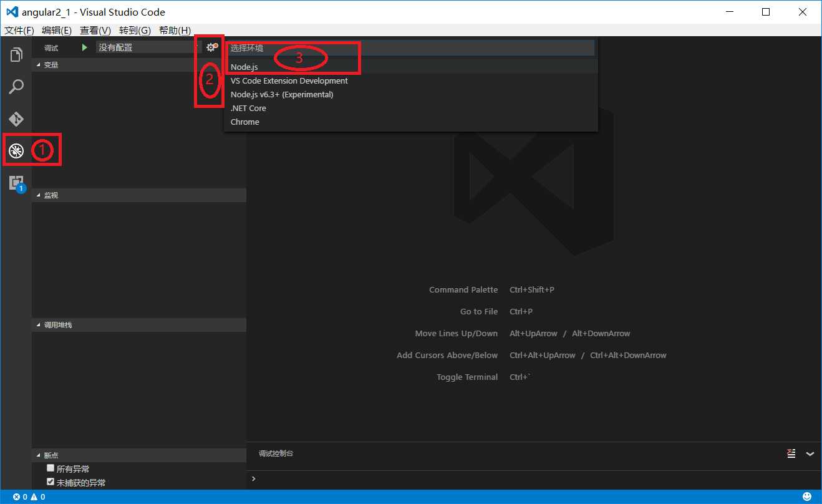Collapse the 断点 section
This screenshot has height=504, width=822.
click(x=139, y=455)
